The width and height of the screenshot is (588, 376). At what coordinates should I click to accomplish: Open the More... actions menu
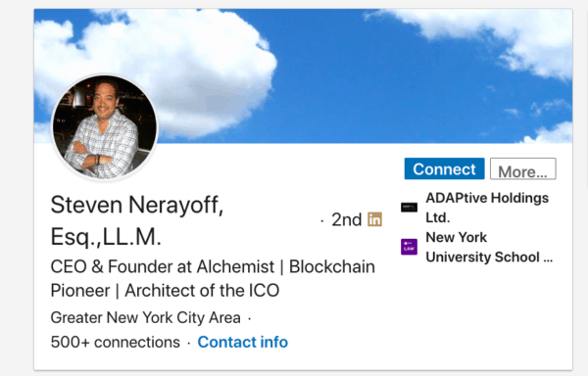pyautogui.click(x=522, y=168)
